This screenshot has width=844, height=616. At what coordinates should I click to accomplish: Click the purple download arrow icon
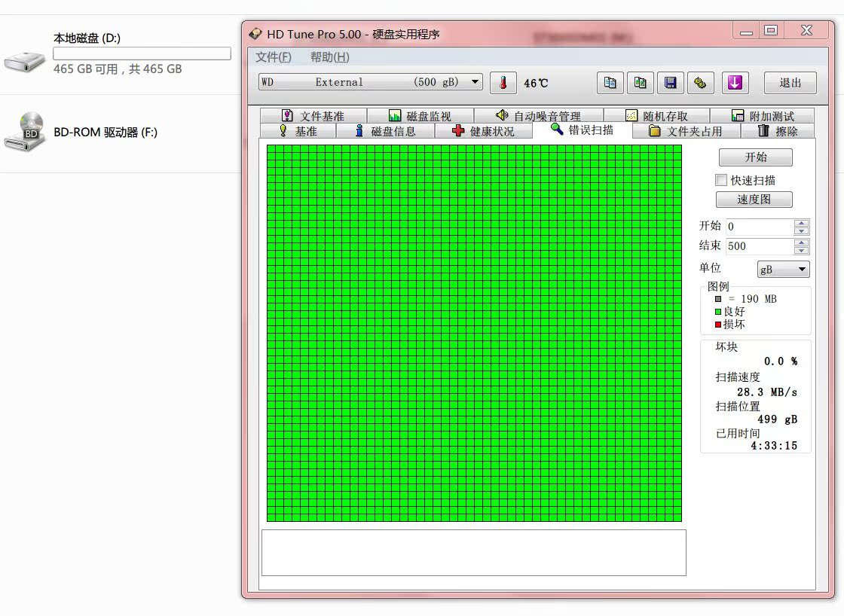(x=735, y=83)
